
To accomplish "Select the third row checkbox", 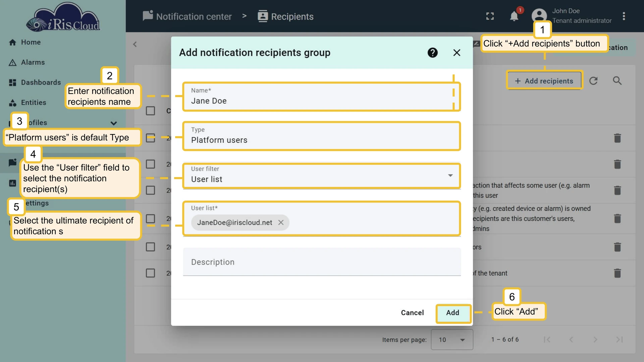I will 150,190.
